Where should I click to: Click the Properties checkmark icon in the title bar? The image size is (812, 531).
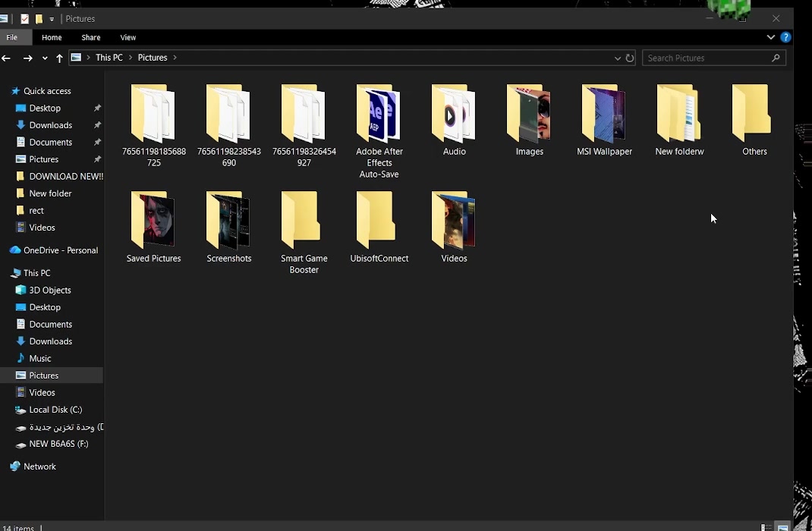coord(24,19)
